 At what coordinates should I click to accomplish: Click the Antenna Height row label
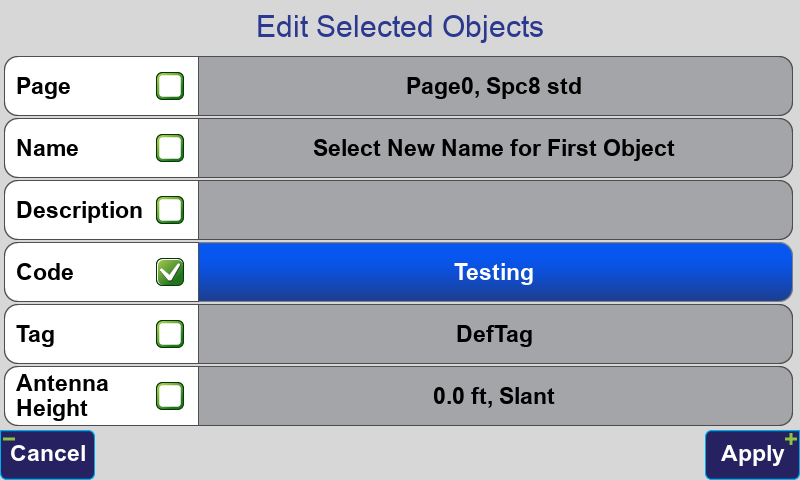click(x=62, y=396)
